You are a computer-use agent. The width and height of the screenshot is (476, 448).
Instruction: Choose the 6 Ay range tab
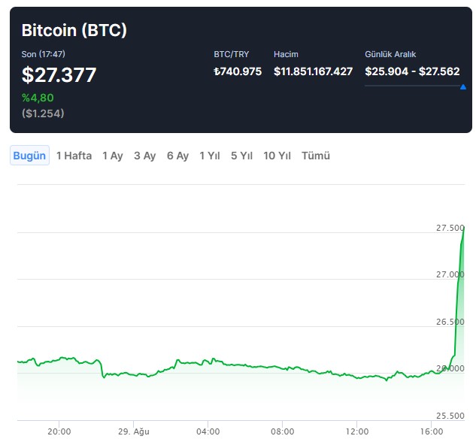point(177,156)
